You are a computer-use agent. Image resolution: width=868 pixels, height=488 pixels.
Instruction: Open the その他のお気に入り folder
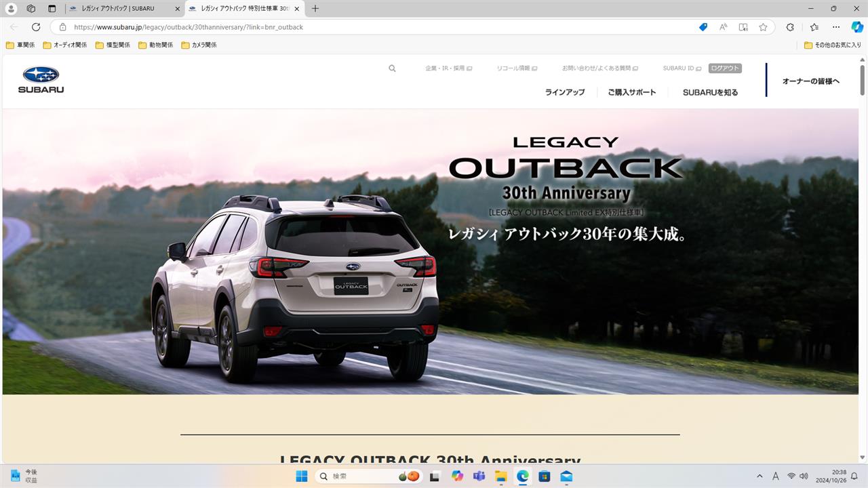click(x=833, y=45)
